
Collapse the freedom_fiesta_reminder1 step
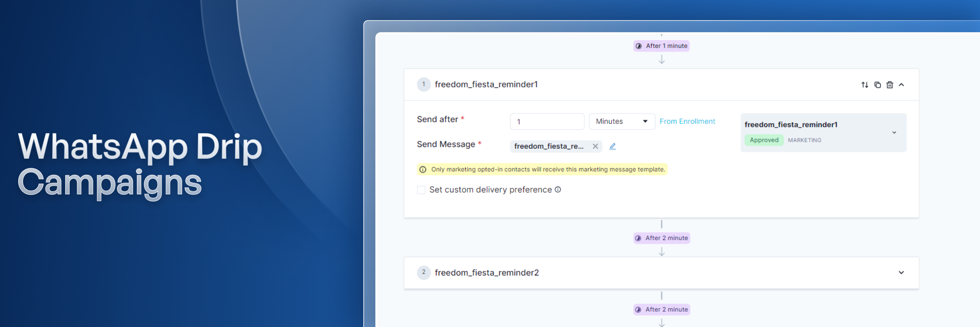tap(901, 85)
